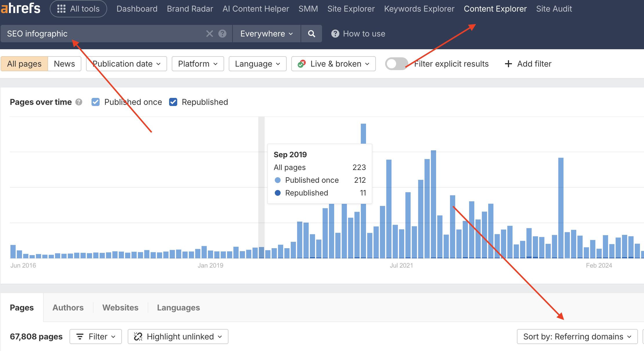Open the Everywhere search scope dropdown
This screenshot has width=644, height=351.
(267, 34)
